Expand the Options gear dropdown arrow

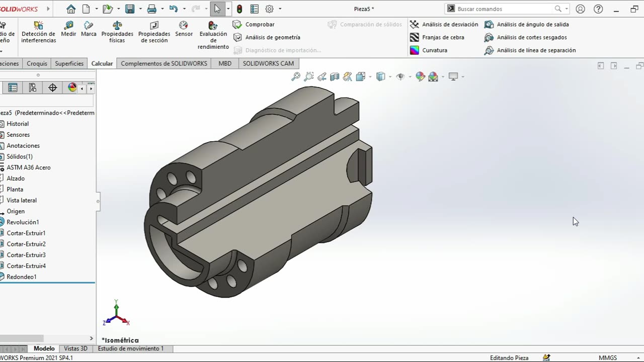[280, 9]
